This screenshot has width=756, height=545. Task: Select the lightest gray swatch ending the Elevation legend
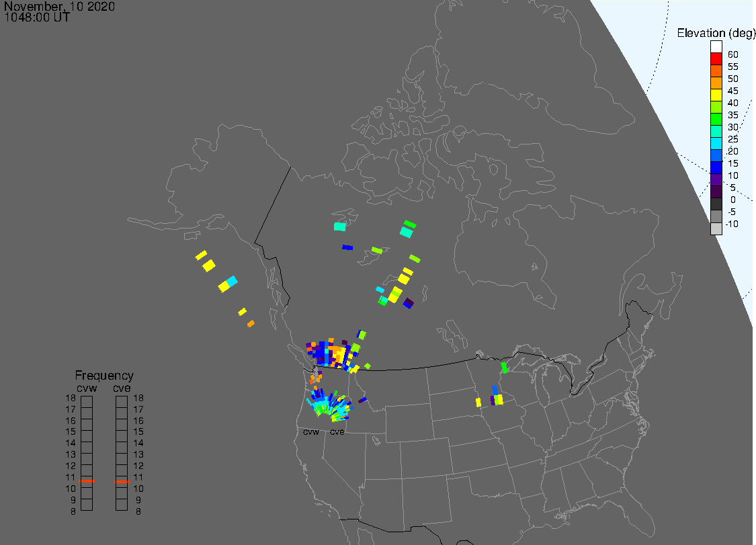point(716,228)
